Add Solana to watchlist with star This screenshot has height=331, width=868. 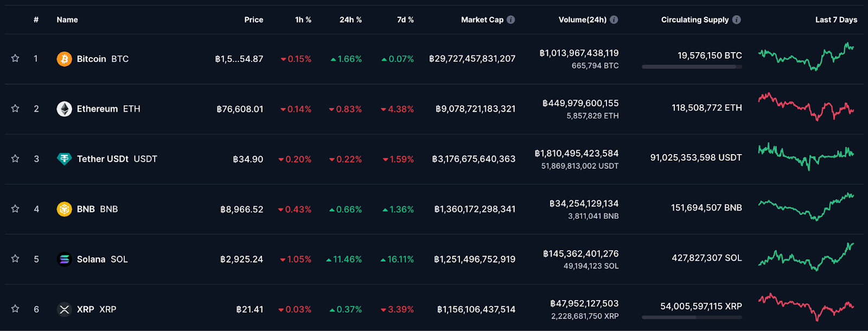[15, 259]
